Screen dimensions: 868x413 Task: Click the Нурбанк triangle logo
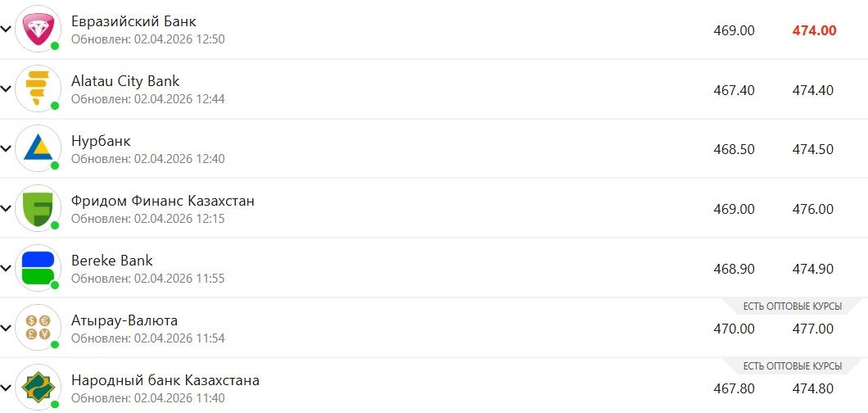click(x=38, y=148)
